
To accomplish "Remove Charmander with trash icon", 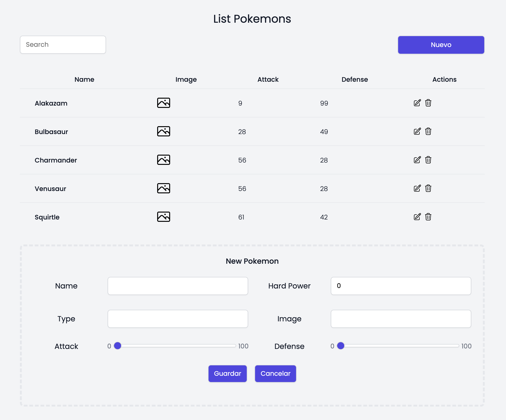I will pos(428,160).
